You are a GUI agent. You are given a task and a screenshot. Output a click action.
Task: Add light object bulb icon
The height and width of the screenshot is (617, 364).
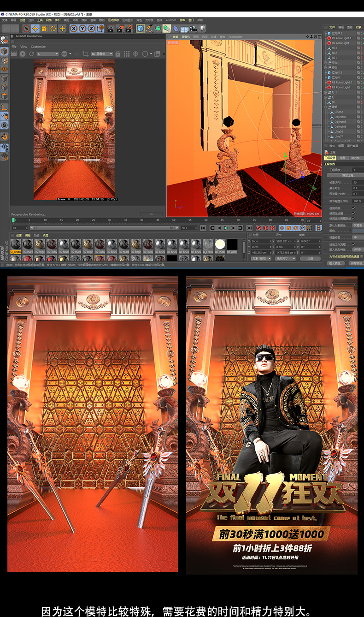point(202,29)
